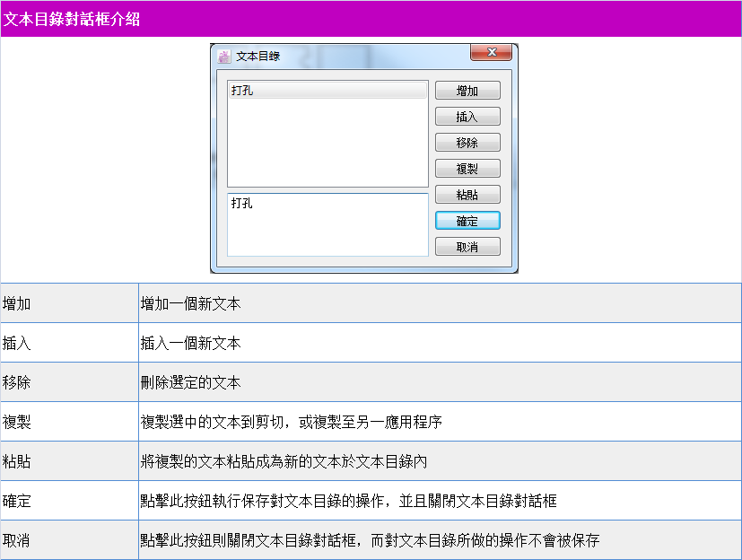Click into the lower 打孔 text box
This screenshot has height=560, width=742.
(327, 223)
